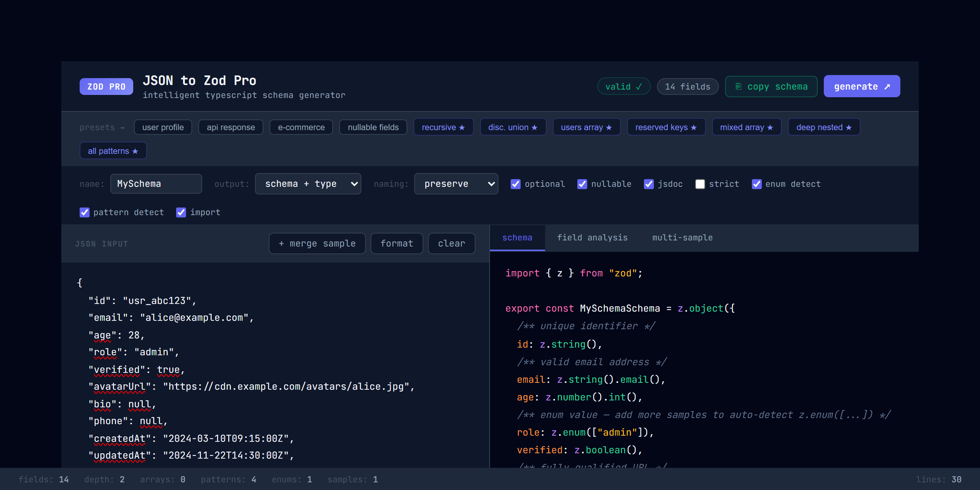Apply the recursive preset
980x490 pixels.
click(x=443, y=127)
